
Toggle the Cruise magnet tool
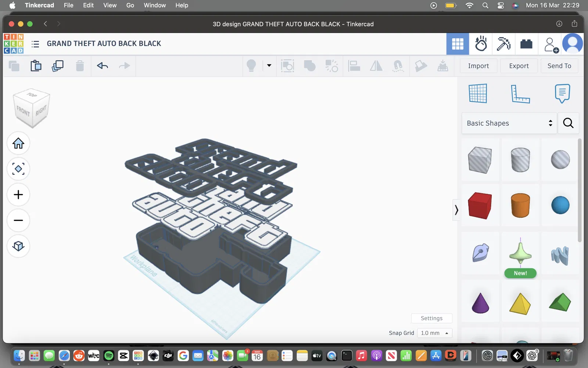click(x=398, y=66)
